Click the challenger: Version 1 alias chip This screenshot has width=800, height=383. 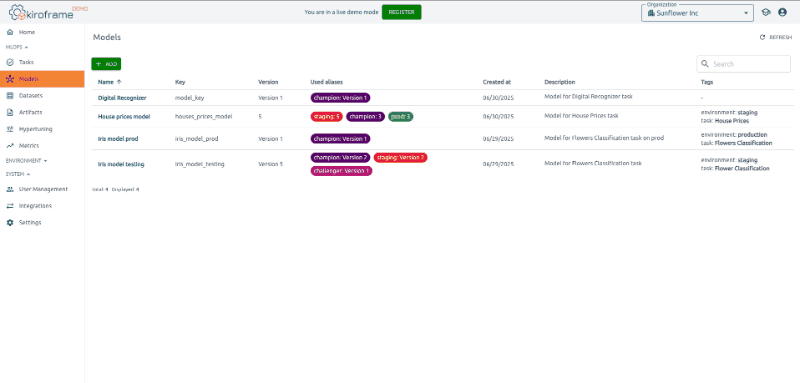[341, 171]
